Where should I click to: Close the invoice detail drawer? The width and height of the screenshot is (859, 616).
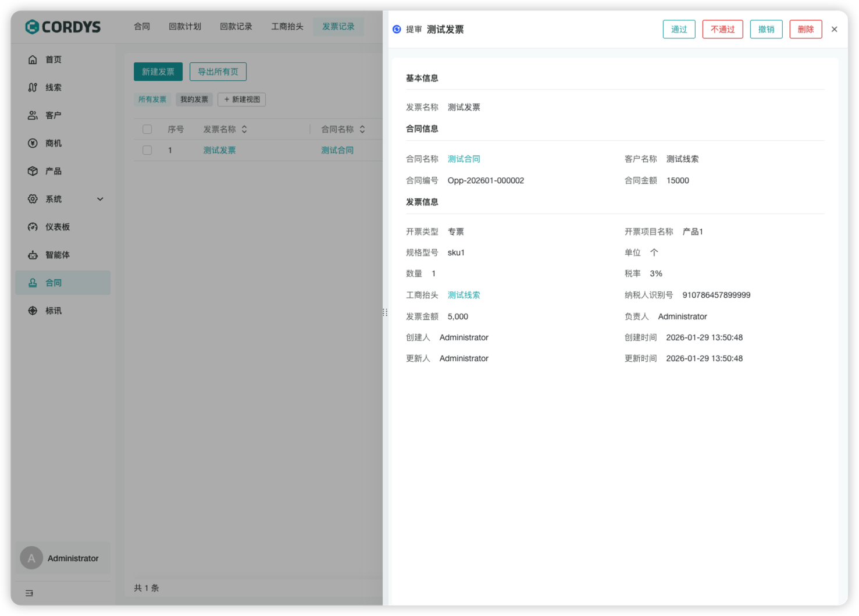point(834,29)
